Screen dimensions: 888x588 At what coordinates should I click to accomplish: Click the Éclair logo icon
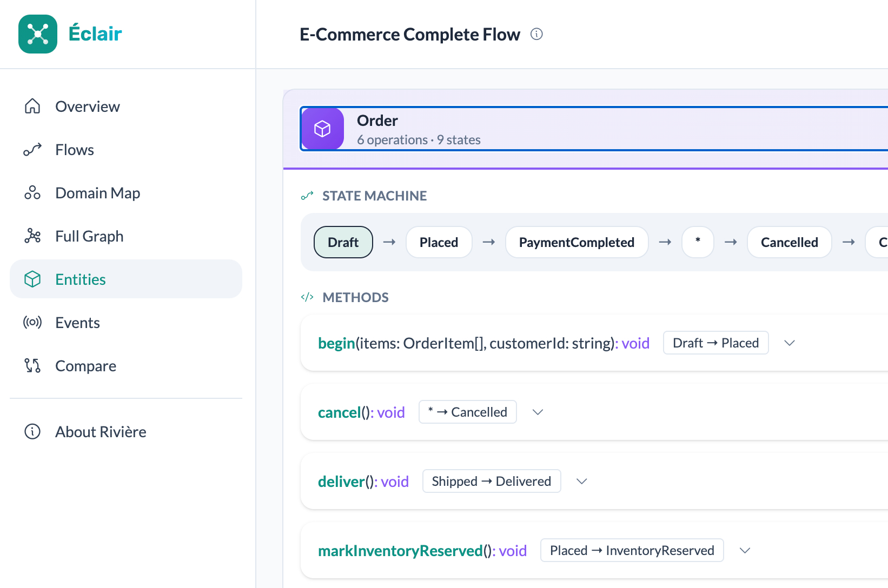click(38, 34)
